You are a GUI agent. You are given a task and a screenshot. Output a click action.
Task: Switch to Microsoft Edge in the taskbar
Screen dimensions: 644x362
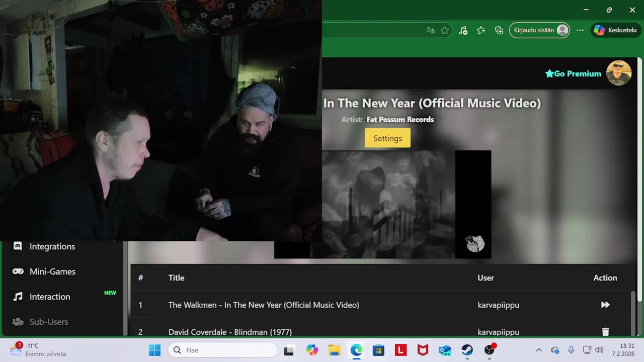pyautogui.click(x=356, y=350)
